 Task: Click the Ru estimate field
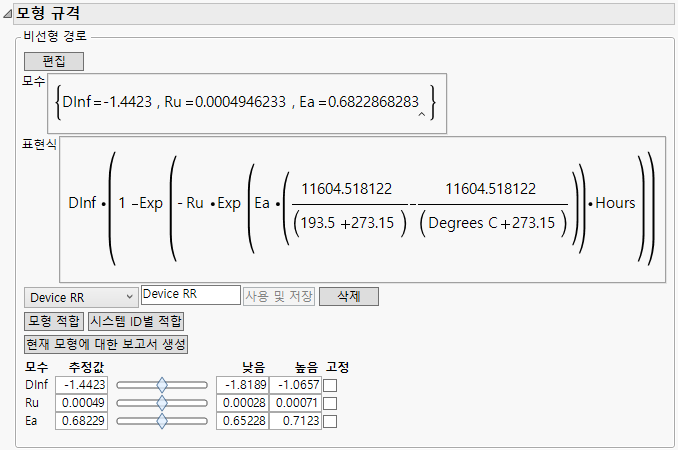81,403
